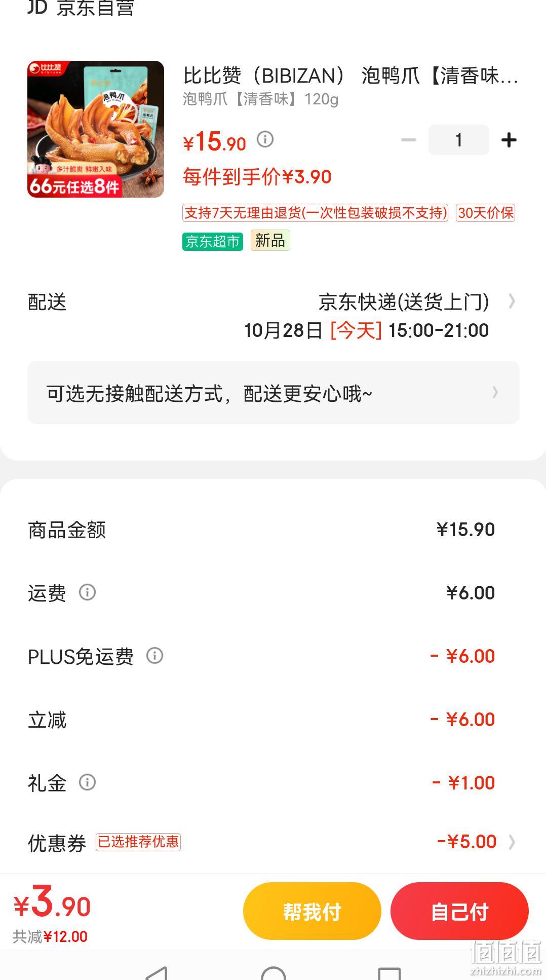This screenshot has width=546, height=980.
Task: Tap the info icon next to 运费
Action: pyautogui.click(x=87, y=592)
